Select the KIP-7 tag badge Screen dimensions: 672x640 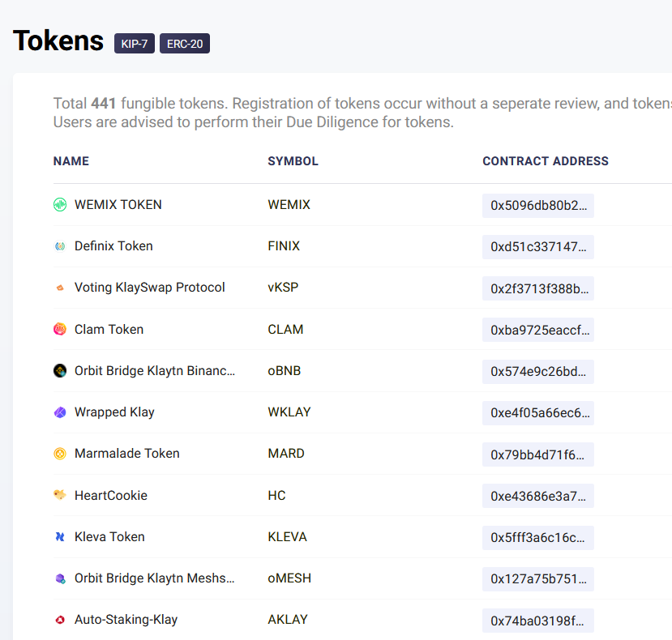pyautogui.click(x=135, y=44)
